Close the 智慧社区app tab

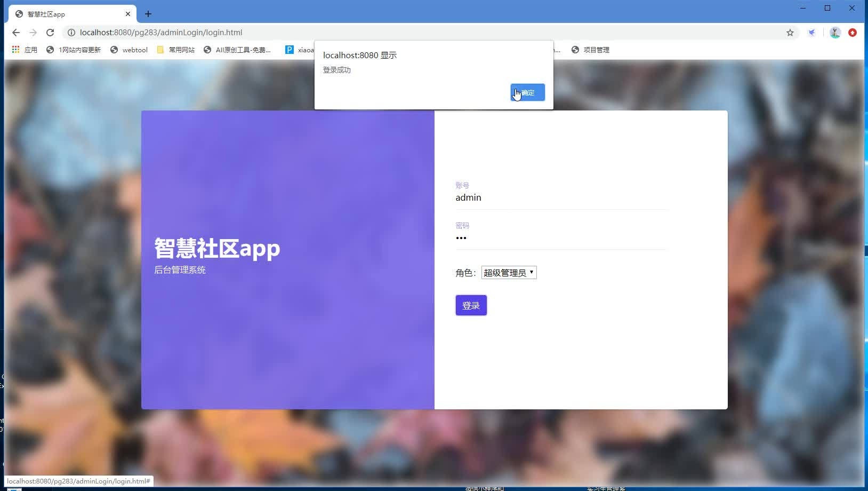click(x=128, y=14)
